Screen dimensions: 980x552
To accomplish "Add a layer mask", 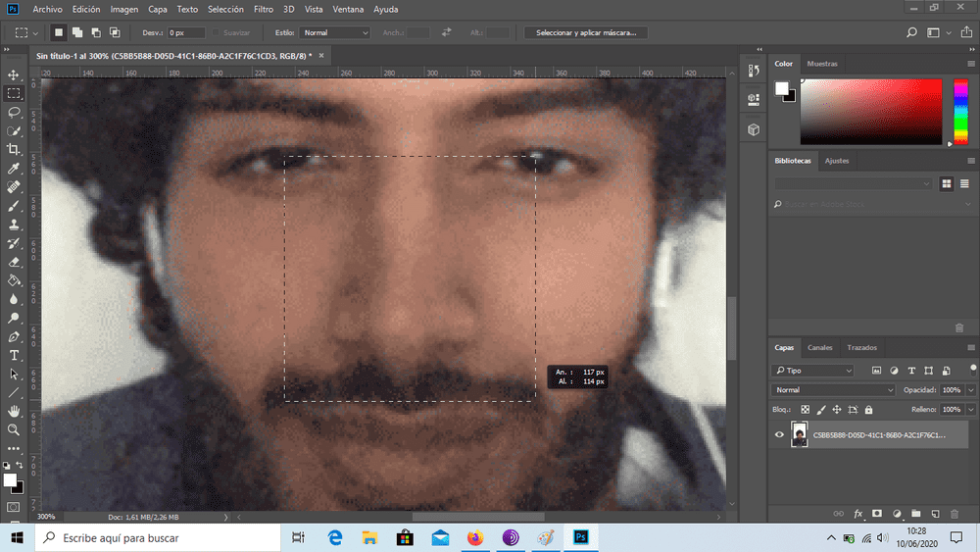I will 877,514.
